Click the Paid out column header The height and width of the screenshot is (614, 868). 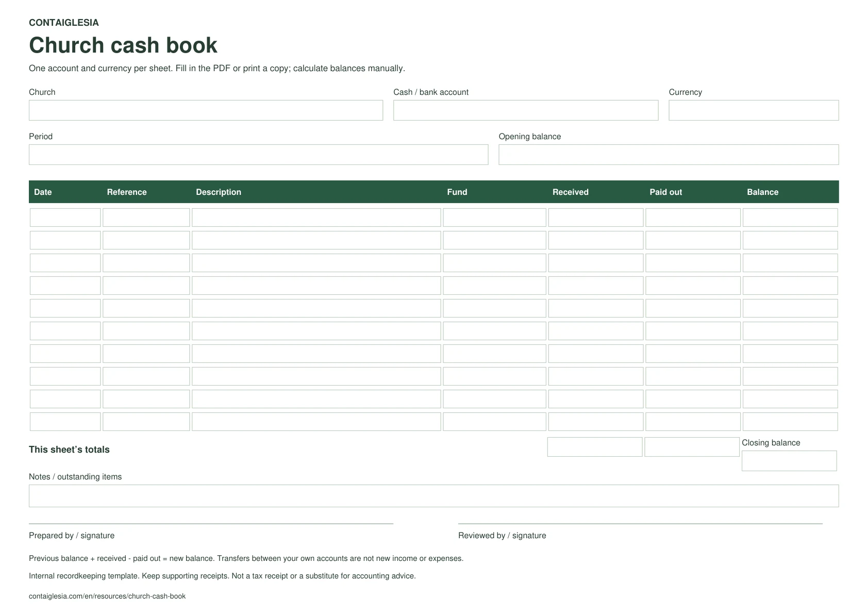[x=666, y=192]
